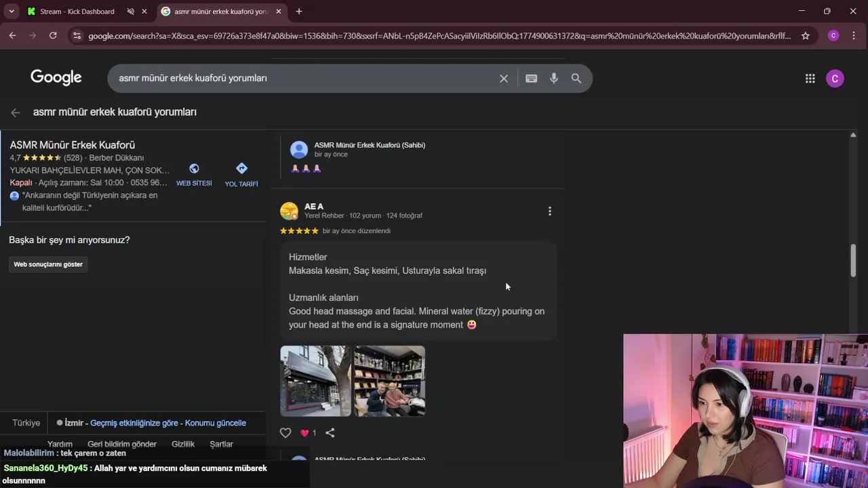The height and width of the screenshot is (488, 868).
Task: Open Google apps grid
Action: 810,79
